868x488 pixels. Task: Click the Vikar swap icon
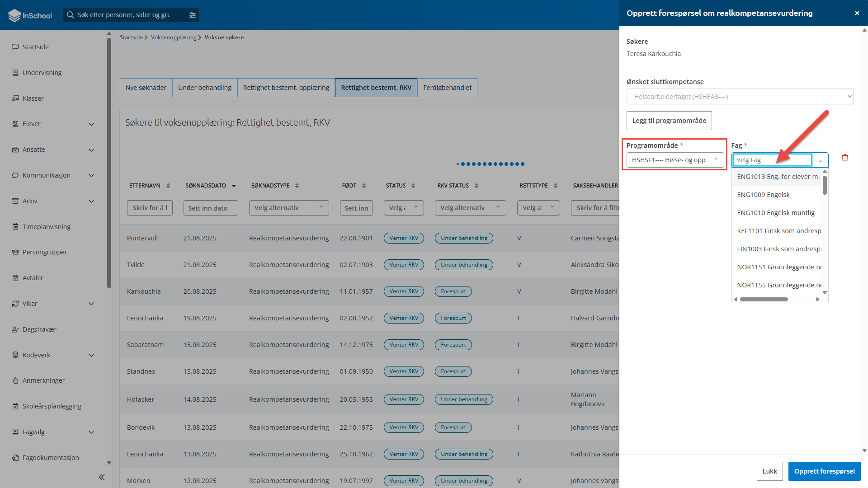15,304
